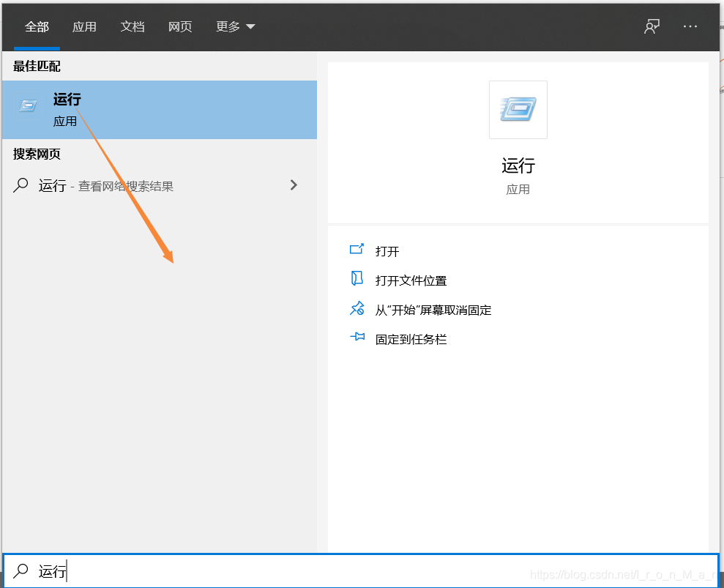724x588 pixels.
Task: Click the search box magnifier icon
Action: [20, 571]
